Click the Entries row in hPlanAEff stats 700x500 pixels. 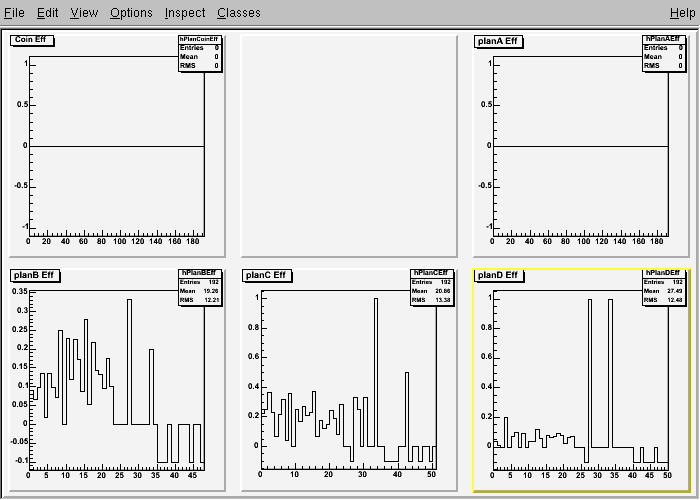click(x=663, y=48)
